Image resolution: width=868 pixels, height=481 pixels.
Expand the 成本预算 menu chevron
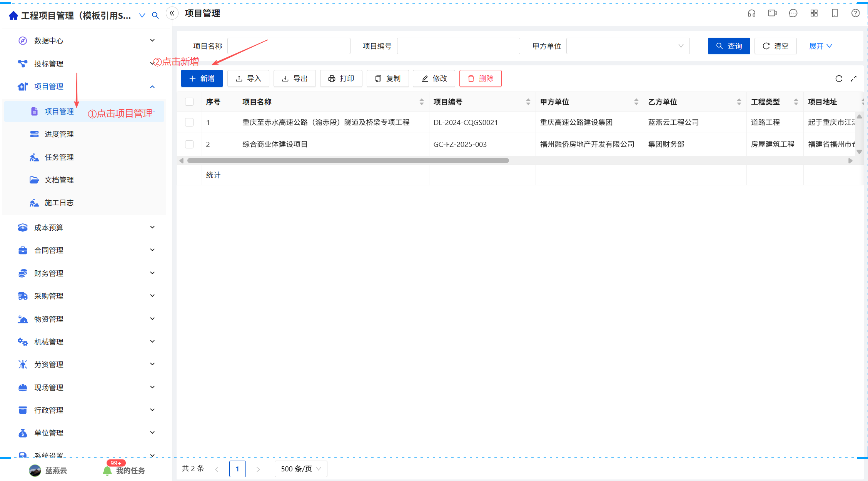click(x=152, y=227)
